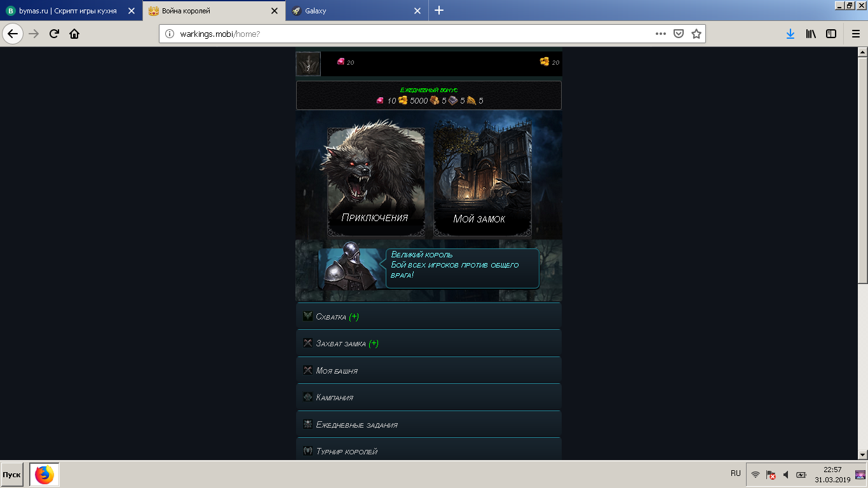Open the Схватка menu item
Screen dimensions: 868x488
tap(428, 316)
